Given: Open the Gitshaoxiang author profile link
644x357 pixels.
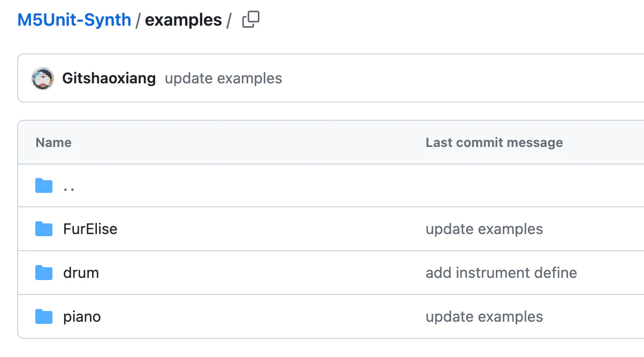Looking at the screenshot, I should click(109, 79).
